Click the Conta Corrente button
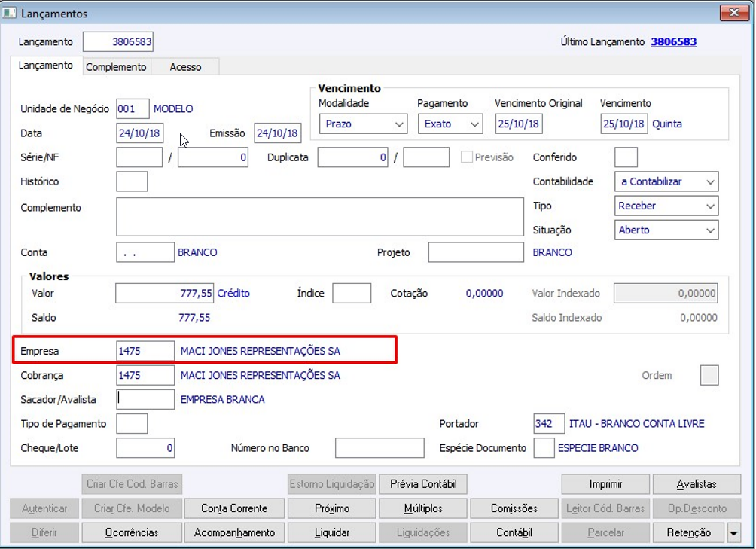 pyautogui.click(x=234, y=508)
